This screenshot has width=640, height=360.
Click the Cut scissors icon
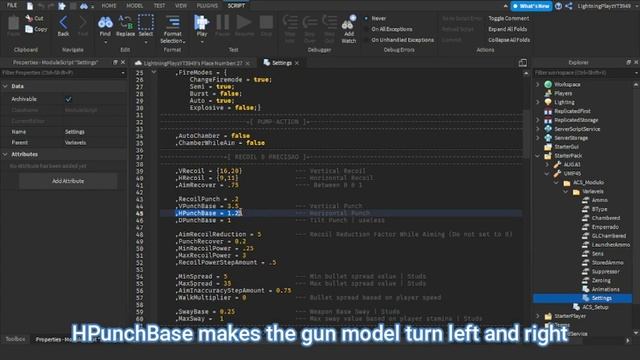(x=29, y=18)
